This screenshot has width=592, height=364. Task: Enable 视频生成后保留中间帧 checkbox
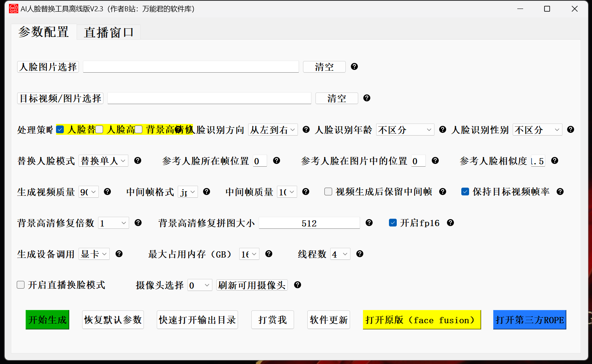[x=328, y=192]
